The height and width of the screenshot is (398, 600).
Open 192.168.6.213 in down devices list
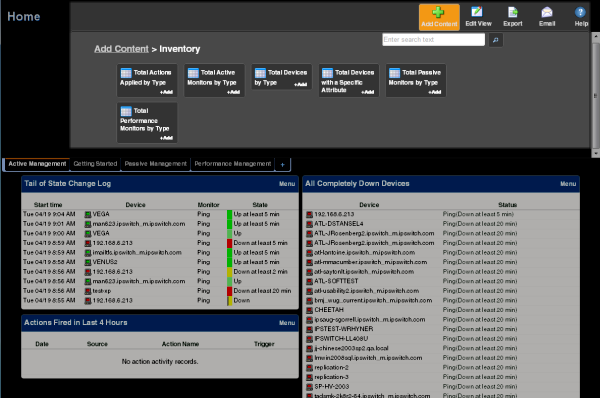click(334, 214)
